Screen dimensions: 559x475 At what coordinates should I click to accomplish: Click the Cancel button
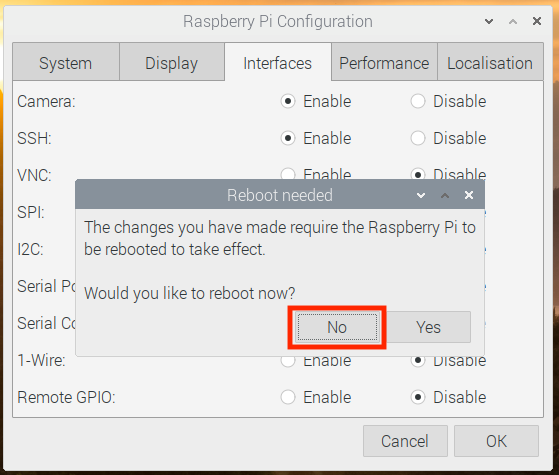[405, 441]
